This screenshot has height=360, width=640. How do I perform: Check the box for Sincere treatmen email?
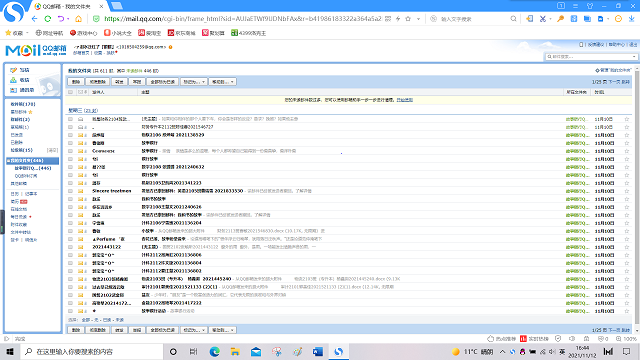coord(70,191)
